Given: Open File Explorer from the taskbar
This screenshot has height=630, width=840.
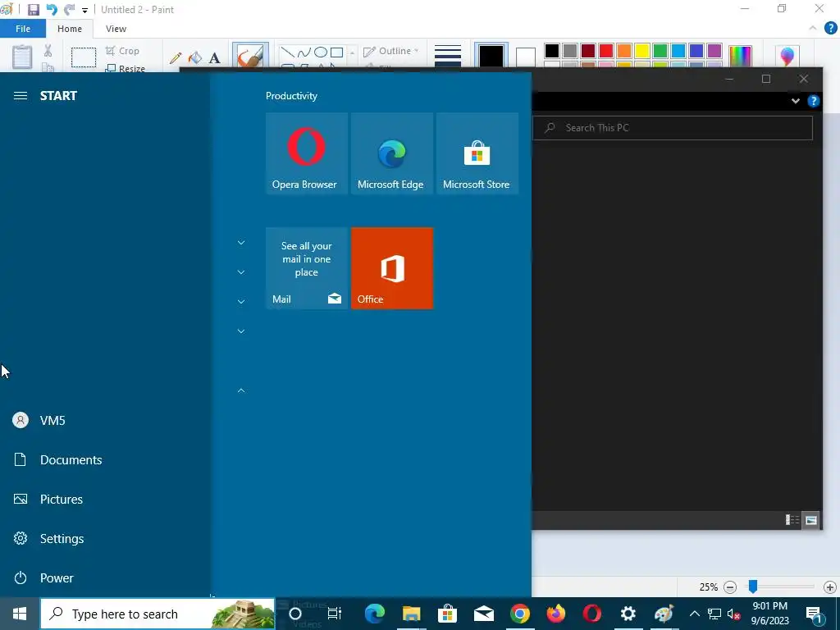Looking at the screenshot, I should point(412,614).
